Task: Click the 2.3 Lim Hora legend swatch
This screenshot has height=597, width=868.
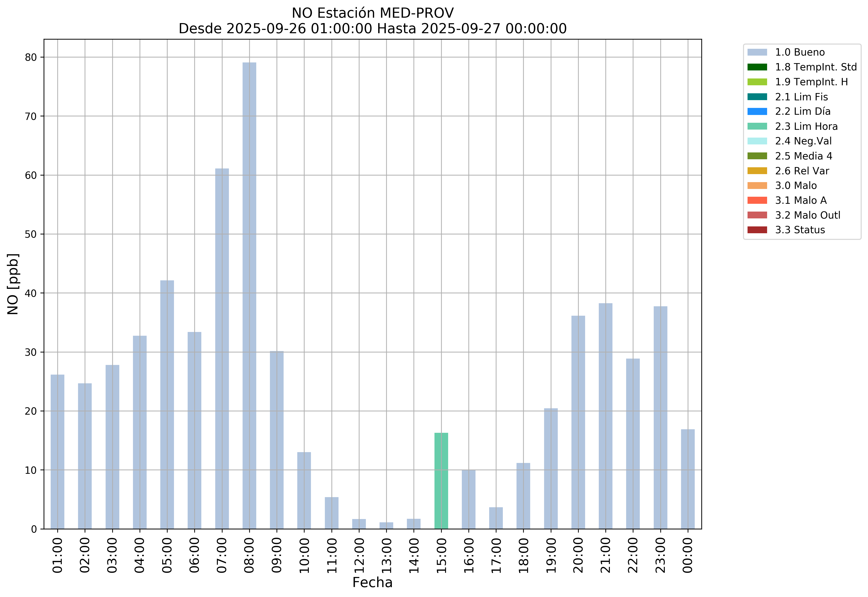Action: coord(757,127)
